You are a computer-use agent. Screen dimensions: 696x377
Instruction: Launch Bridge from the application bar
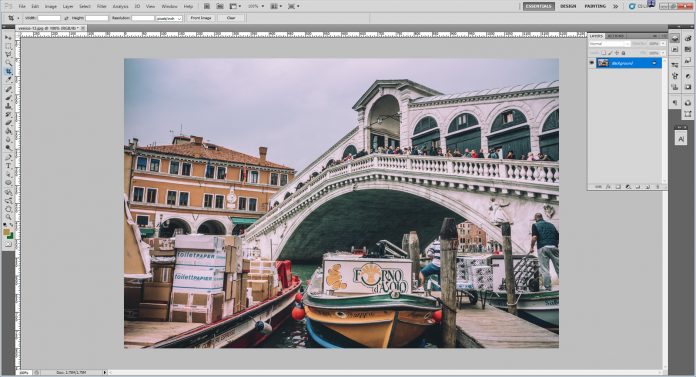click(x=207, y=6)
